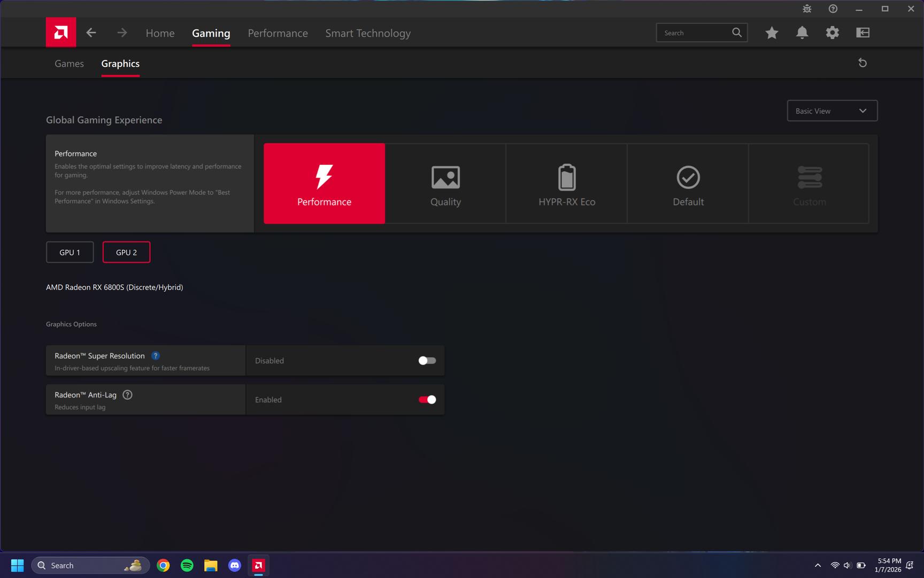Open Discord from the taskbar
924x578 pixels.
click(x=235, y=566)
